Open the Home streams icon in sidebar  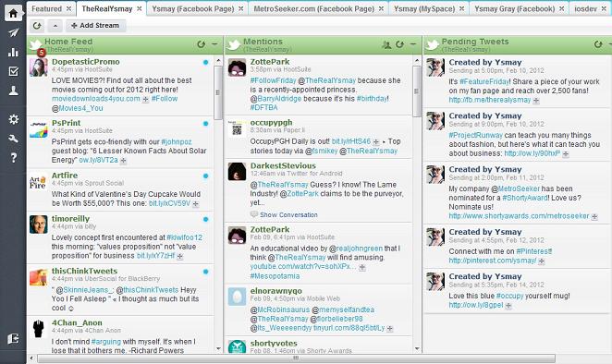click(13, 13)
